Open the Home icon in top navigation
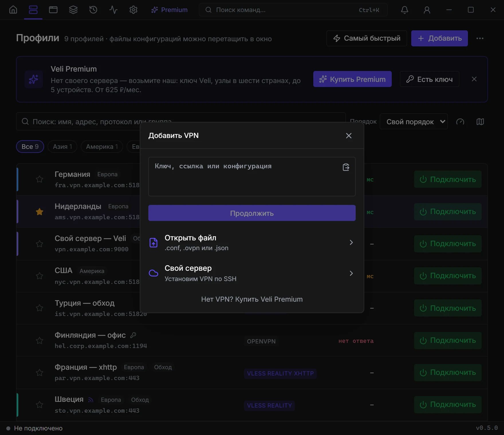This screenshot has height=435, width=504. coord(13,10)
